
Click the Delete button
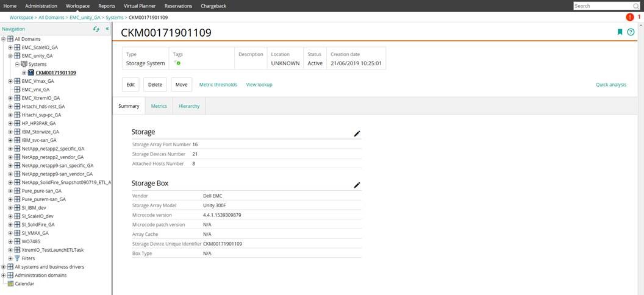155,85
